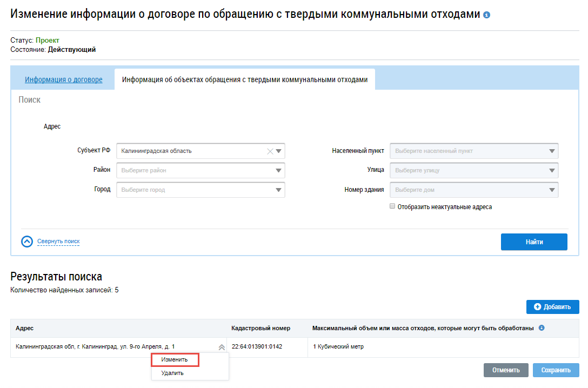Expand the Улица dropdown

552,171
